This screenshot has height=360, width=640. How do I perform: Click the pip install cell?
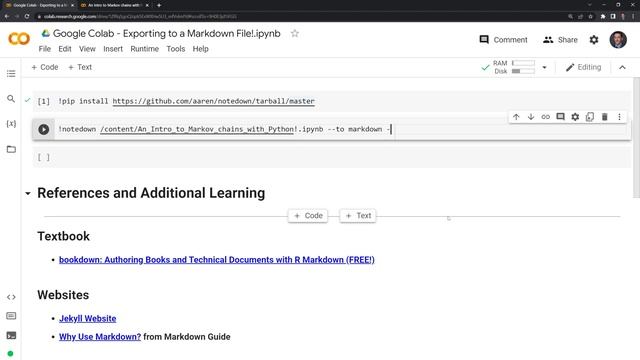[x=331, y=101]
